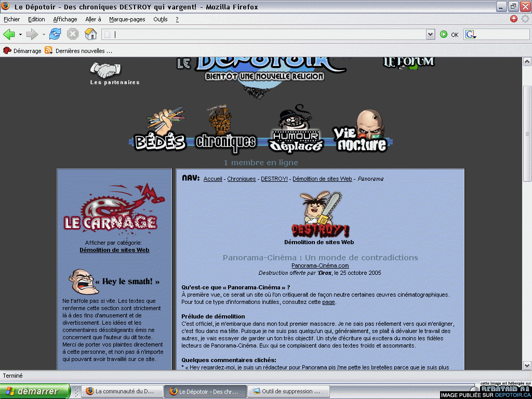Open the Back history dropdown arrow
Screen dimensions: 532x399
pyautogui.click(x=20, y=34)
